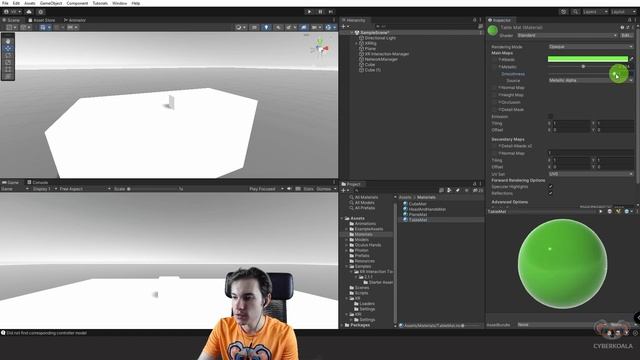Toggle Scene lighting lightbulb icon
The height and width of the screenshot is (360, 640).
[x=266, y=27]
